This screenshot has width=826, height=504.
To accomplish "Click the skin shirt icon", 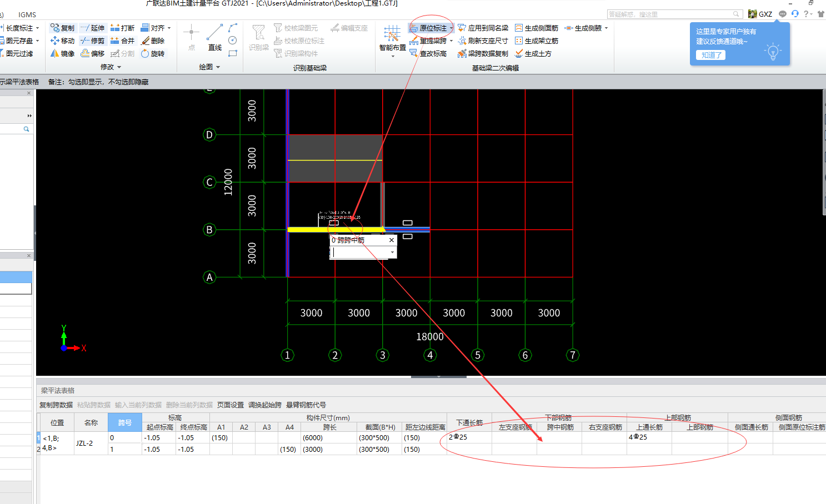I will click(x=820, y=14).
